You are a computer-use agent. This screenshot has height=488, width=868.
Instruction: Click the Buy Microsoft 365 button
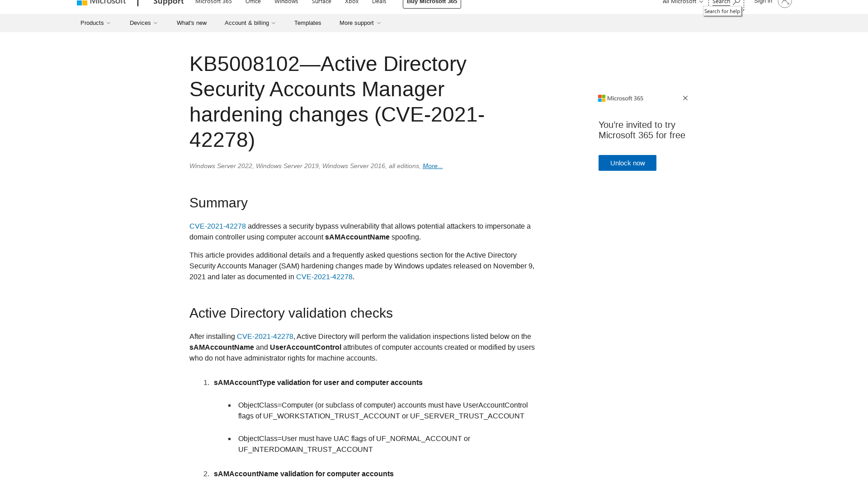[x=432, y=3]
